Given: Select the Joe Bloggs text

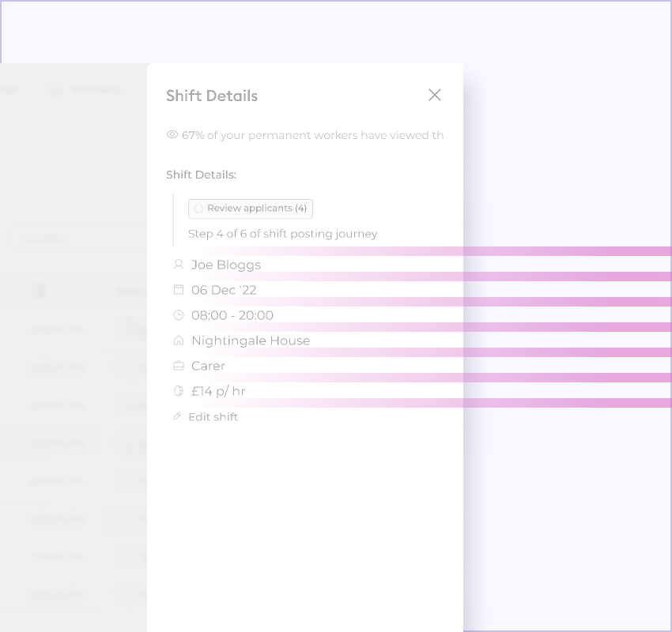Looking at the screenshot, I should pyautogui.click(x=226, y=265).
